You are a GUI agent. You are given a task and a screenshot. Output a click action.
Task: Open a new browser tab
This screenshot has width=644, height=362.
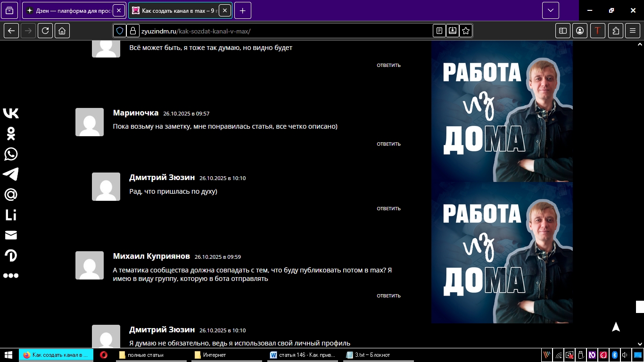click(x=242, y=10)
